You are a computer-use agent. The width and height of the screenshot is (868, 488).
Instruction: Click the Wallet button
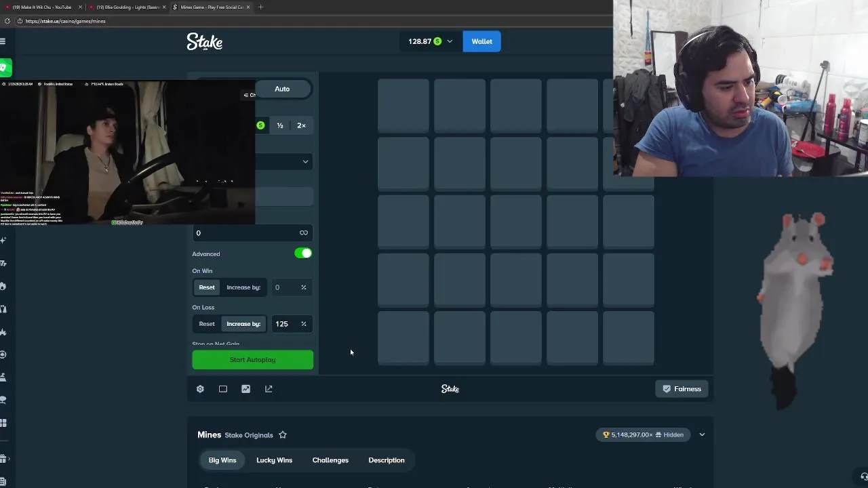482,41
